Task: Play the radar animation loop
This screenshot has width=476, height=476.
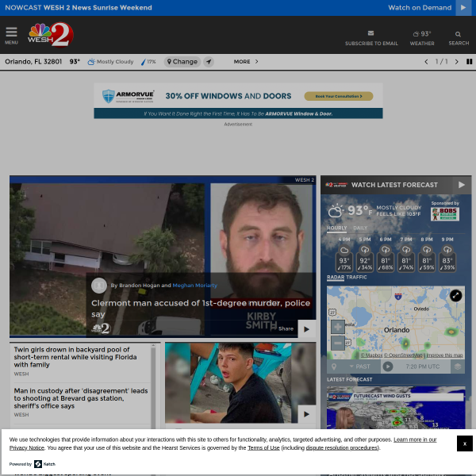Action: point(387,367)
